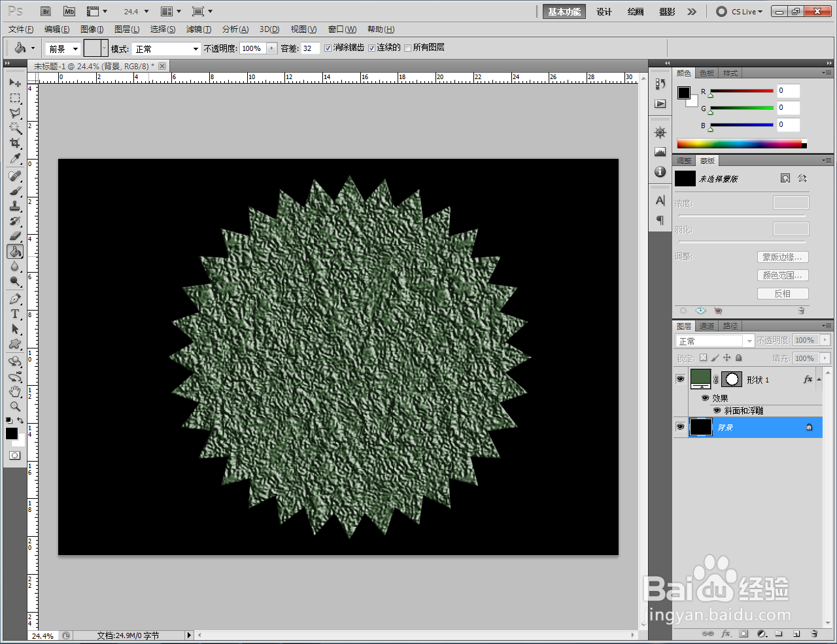Select the Polygonal Lasso tool
Viewport: 837px width, 644px height.
pos(15,113)
